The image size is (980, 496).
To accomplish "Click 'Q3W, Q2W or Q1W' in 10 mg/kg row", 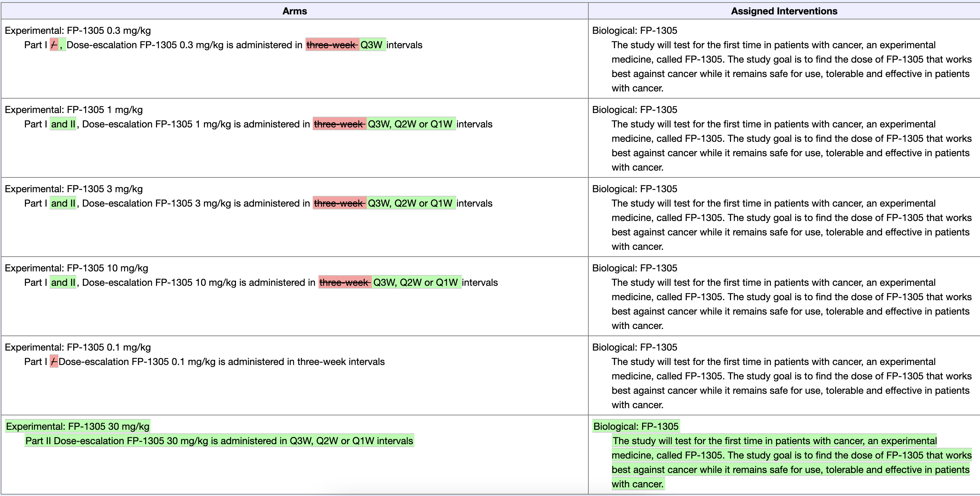I will (415, 283).
